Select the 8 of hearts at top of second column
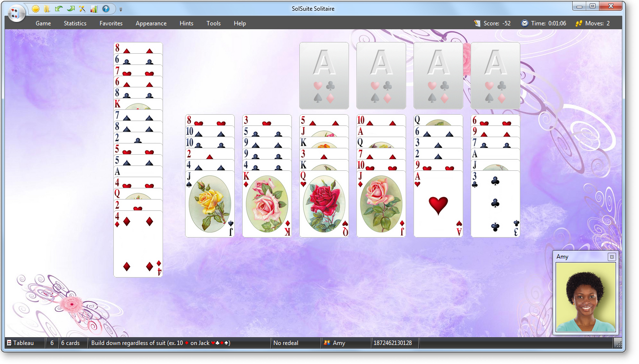 point(210,120)
